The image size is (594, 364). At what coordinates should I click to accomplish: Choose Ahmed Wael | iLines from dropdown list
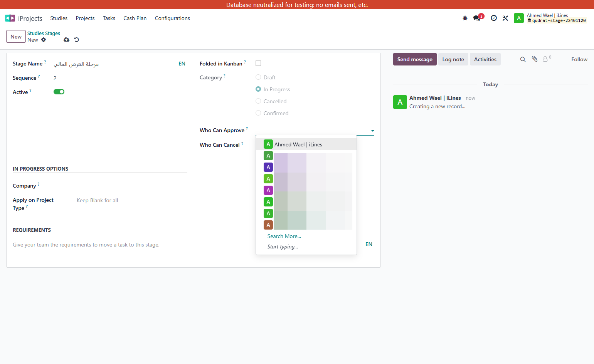306,144
